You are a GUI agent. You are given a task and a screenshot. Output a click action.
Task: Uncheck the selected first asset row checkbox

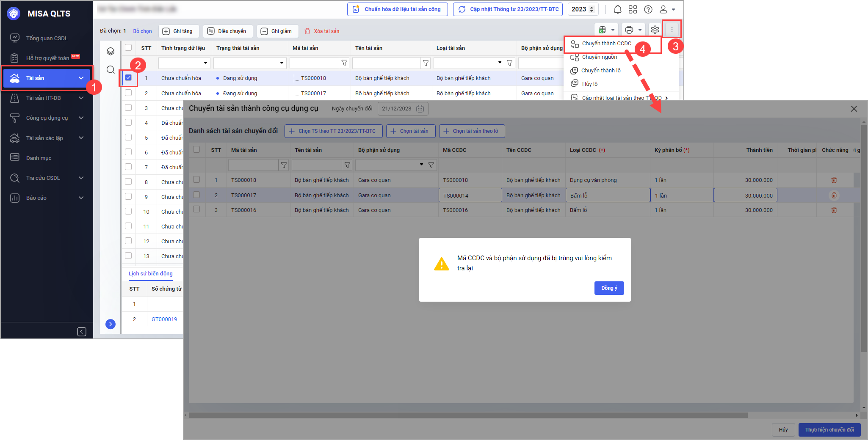point(128,77)
